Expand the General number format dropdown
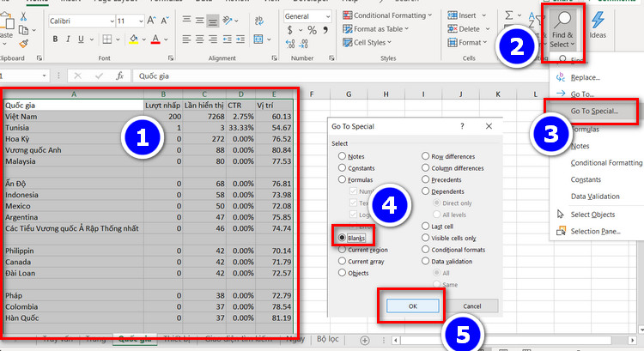Viewport: 644px width, 351px height. [x=307, y=16]
